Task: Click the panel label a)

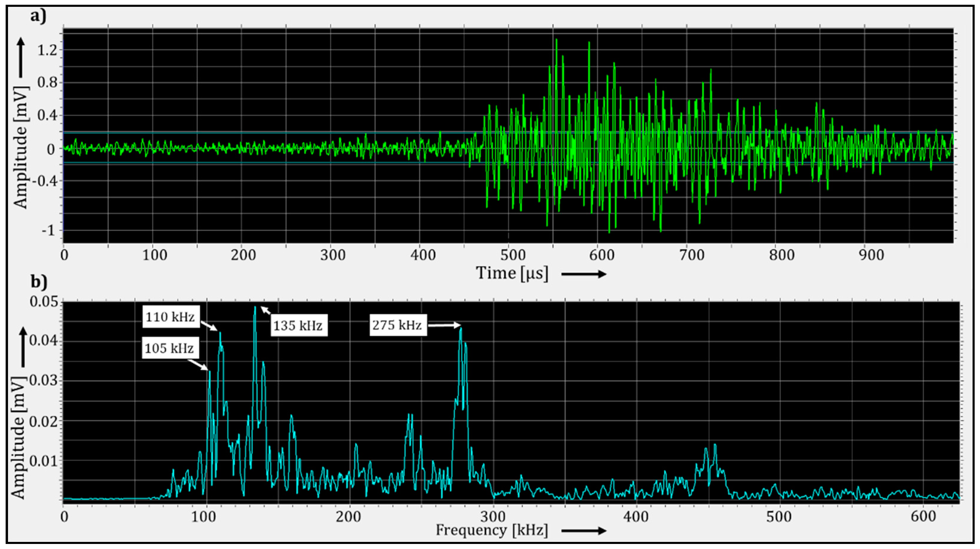Action: [x=39, y=16]
